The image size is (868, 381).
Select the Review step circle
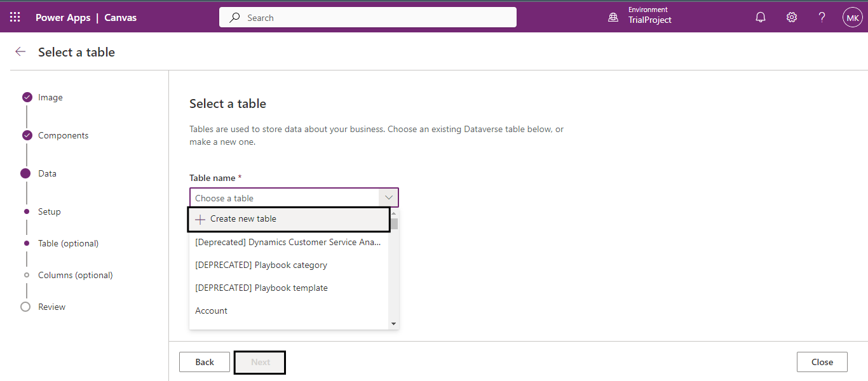tap(26, 307)
